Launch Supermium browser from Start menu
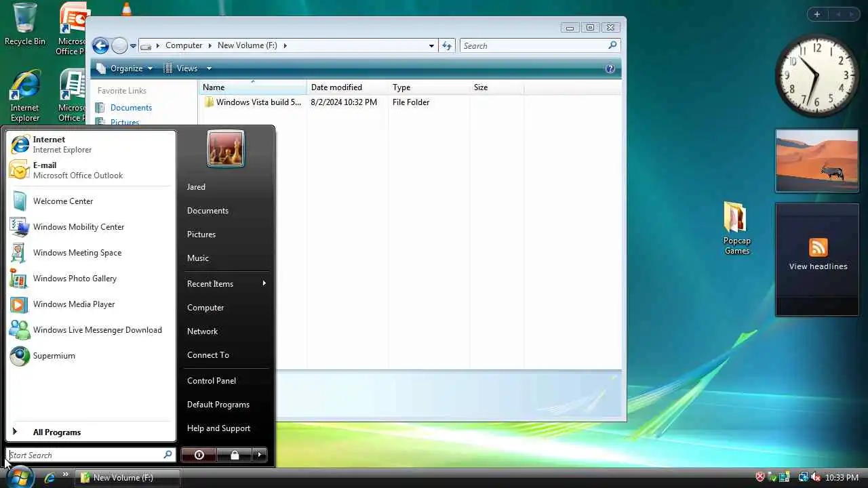 pyautogui.click(x=91, y=356)
